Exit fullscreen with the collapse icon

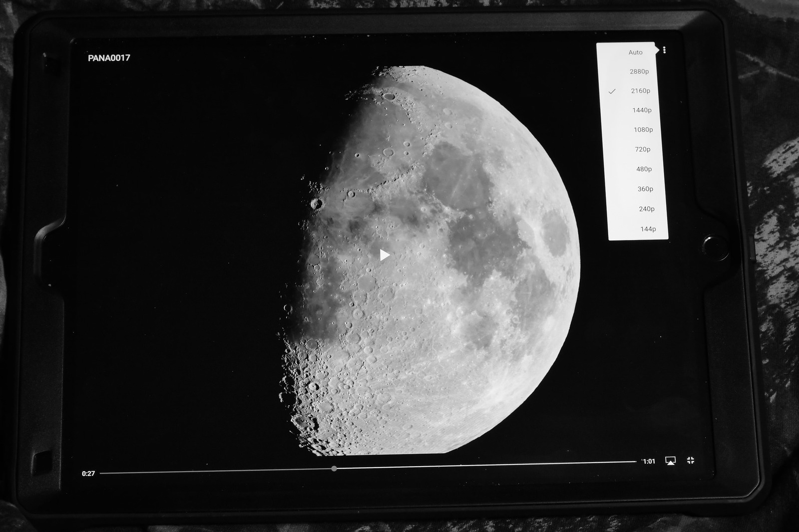[x=691, y=460]
